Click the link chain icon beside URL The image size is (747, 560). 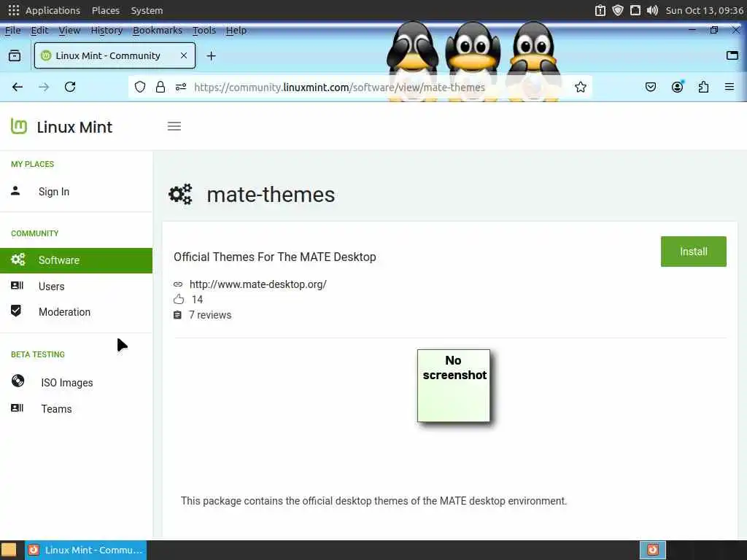pyautogui.click(x=178, y=284)
